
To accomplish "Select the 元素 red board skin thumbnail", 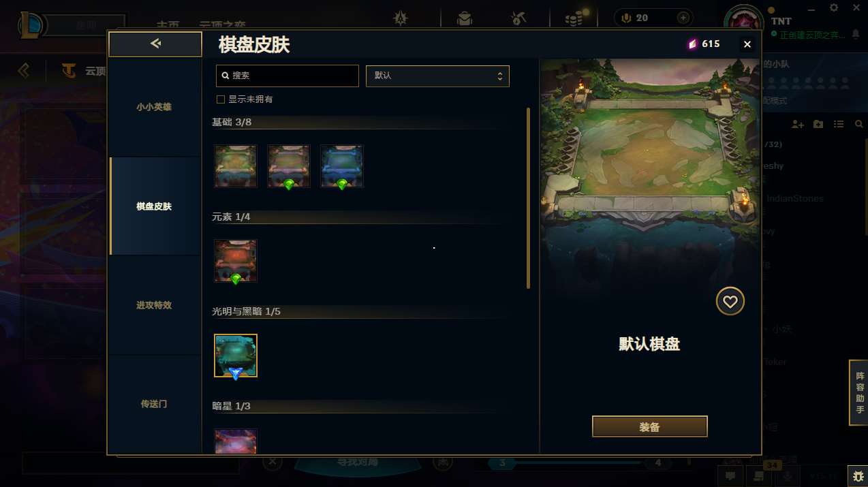I will click(236, 261).
